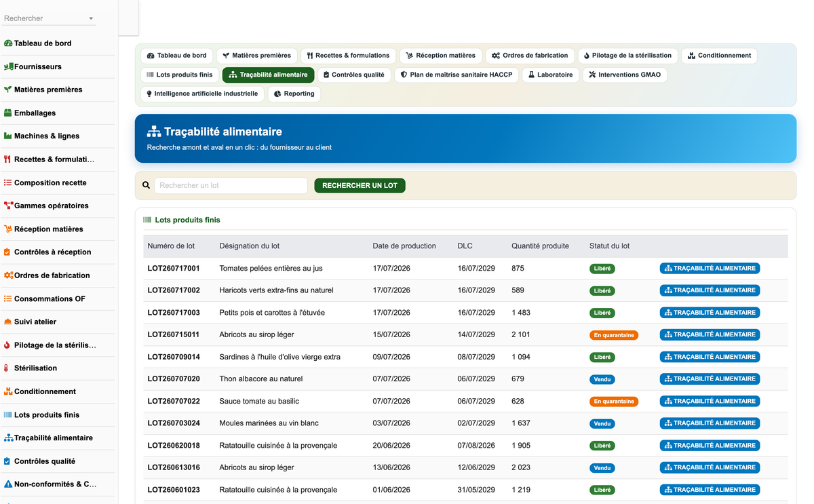814x504 pixels.
Task: Open the Lots produits finis top tab
Action: 180,75
